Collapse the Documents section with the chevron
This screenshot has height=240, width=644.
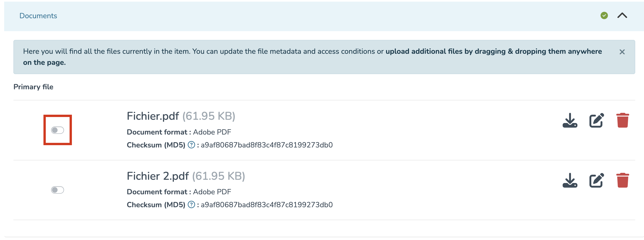point(622,15)
